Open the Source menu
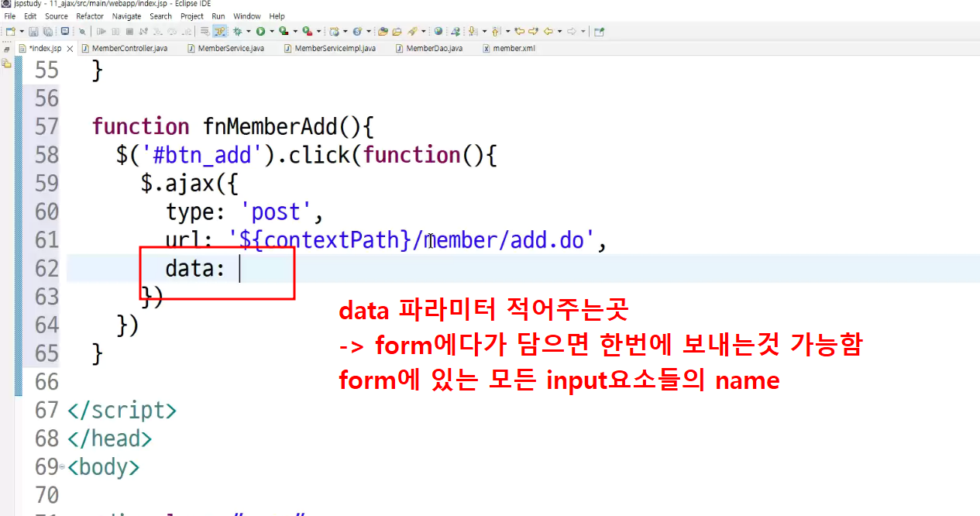The image size is (980, 516). point(57,16)
